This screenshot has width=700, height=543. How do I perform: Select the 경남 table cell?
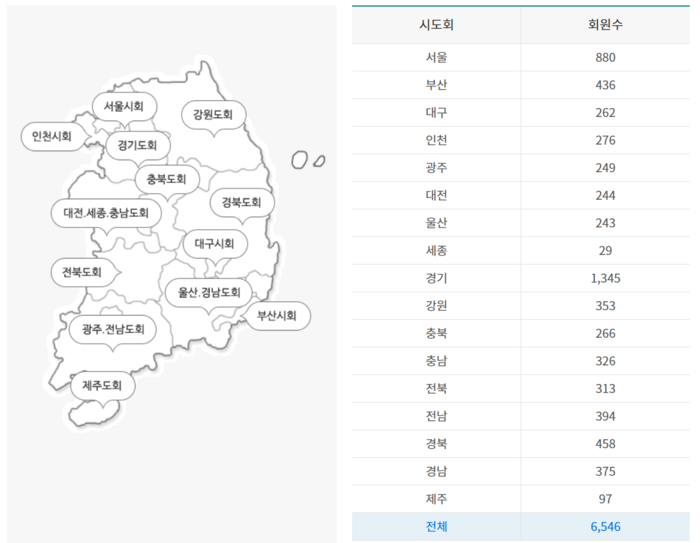[x=436, y=472]
